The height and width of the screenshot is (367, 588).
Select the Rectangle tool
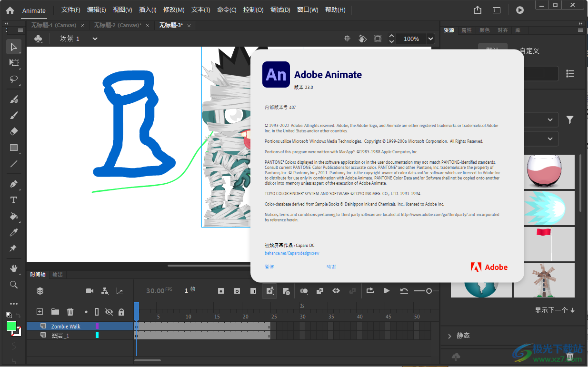[14, 148]
